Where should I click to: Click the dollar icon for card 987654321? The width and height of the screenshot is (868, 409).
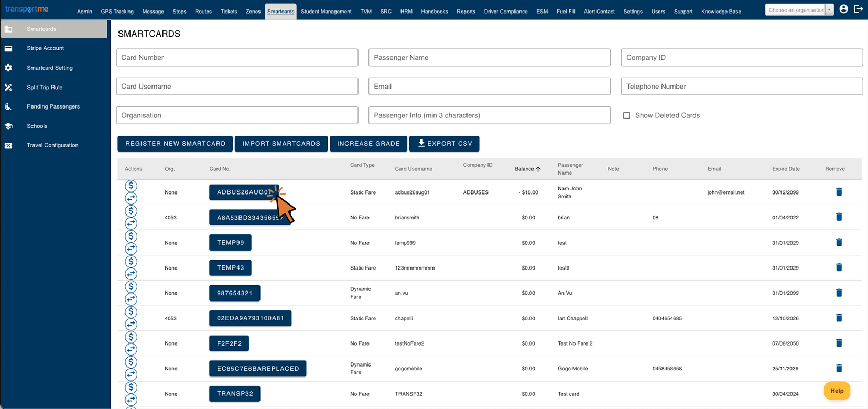tap(131, 286)
